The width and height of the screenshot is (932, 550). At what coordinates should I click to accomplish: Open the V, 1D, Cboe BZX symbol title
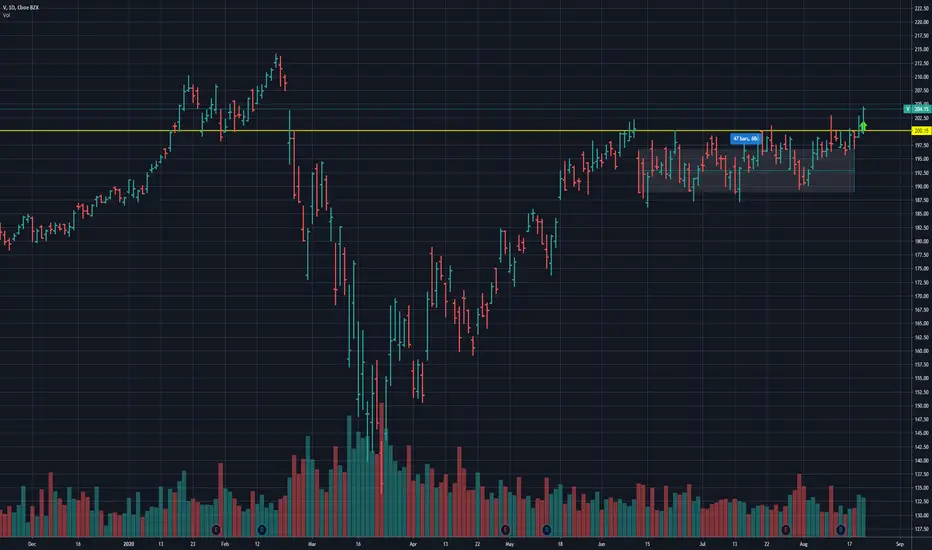[21, 8]
